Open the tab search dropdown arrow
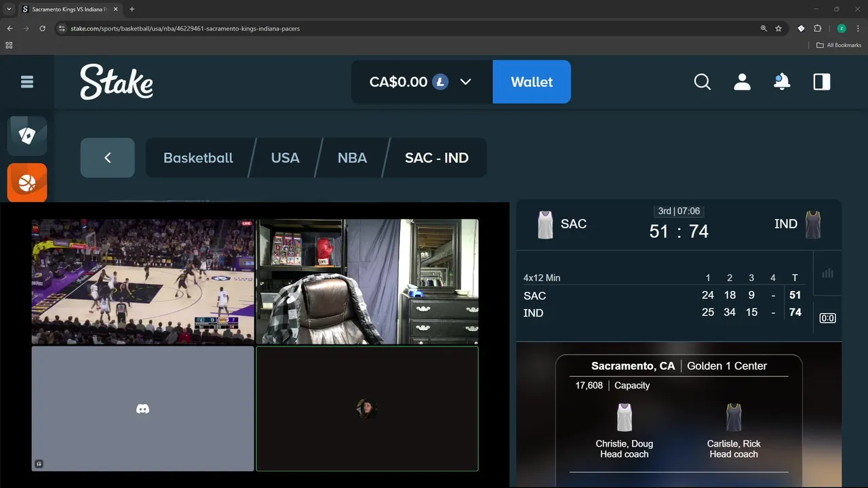This screenshot has width=868, height=488. [x=8, y=9]
